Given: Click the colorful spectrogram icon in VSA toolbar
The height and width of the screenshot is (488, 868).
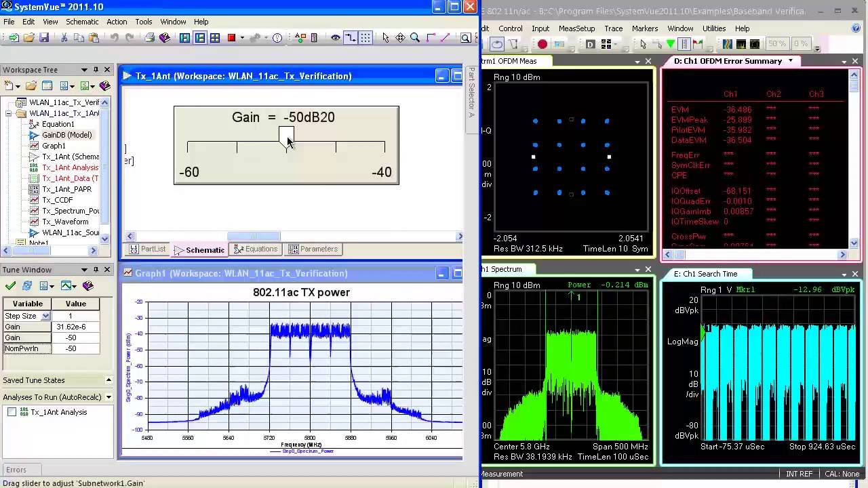Looking at the screenshot, I should [x=728, y=44].
